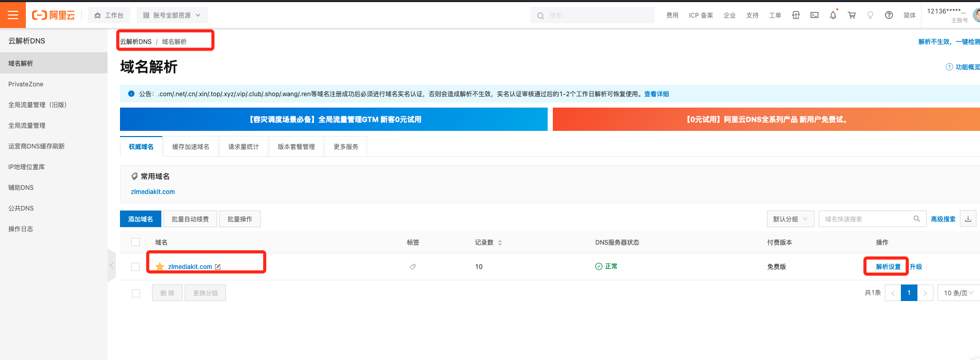The image size is (980, 360).
Task: Go to pagination page 1
Action: 909,293
